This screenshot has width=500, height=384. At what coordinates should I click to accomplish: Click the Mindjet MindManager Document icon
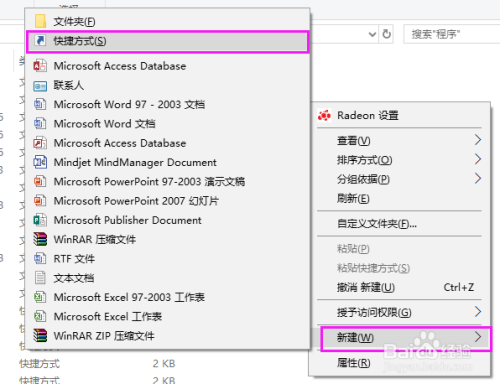[x=40, y=162]
